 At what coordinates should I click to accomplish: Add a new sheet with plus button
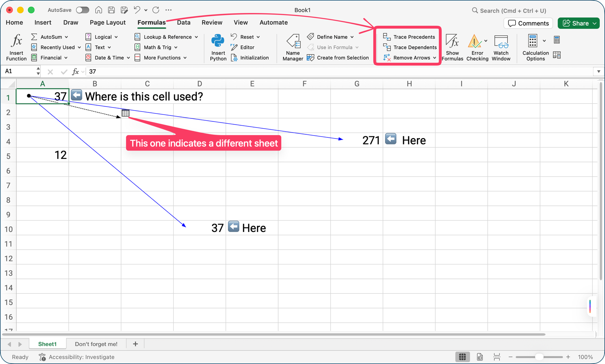point(135,344)
